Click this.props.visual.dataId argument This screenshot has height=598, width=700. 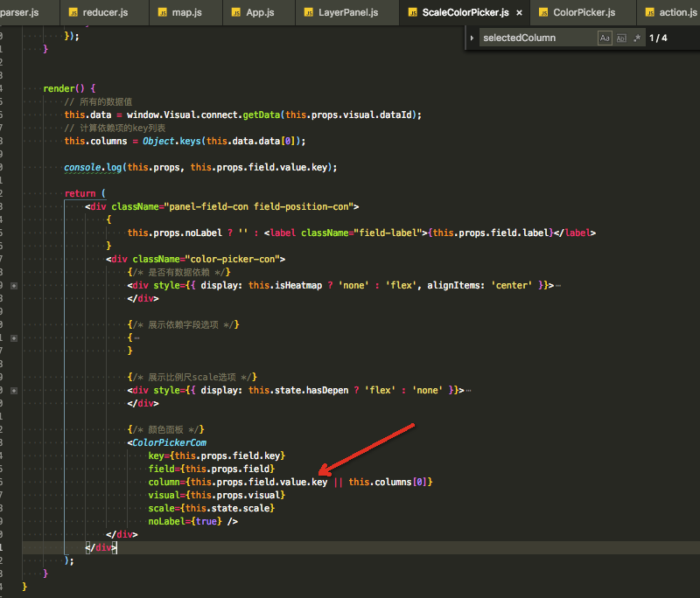(x=348, y=115)
